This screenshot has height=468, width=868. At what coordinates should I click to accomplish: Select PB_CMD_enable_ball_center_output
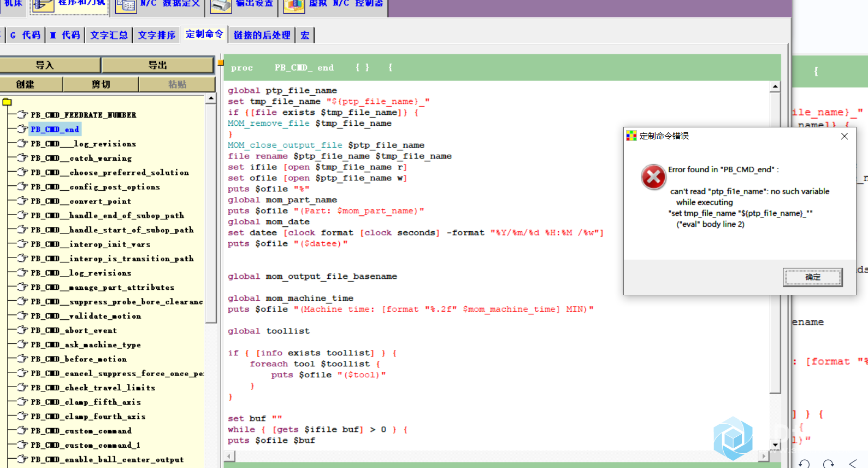click(x=107, y=459)
